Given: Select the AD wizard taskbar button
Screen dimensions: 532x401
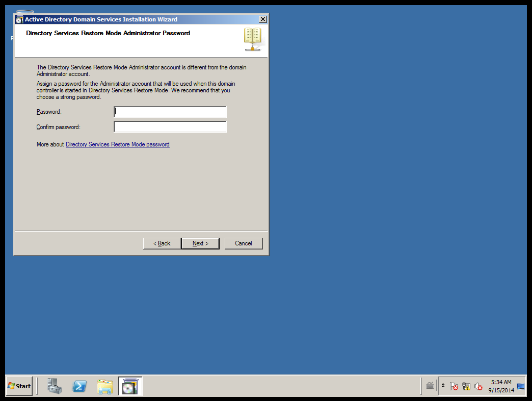Looking at the screenshot, I should 130,386.
